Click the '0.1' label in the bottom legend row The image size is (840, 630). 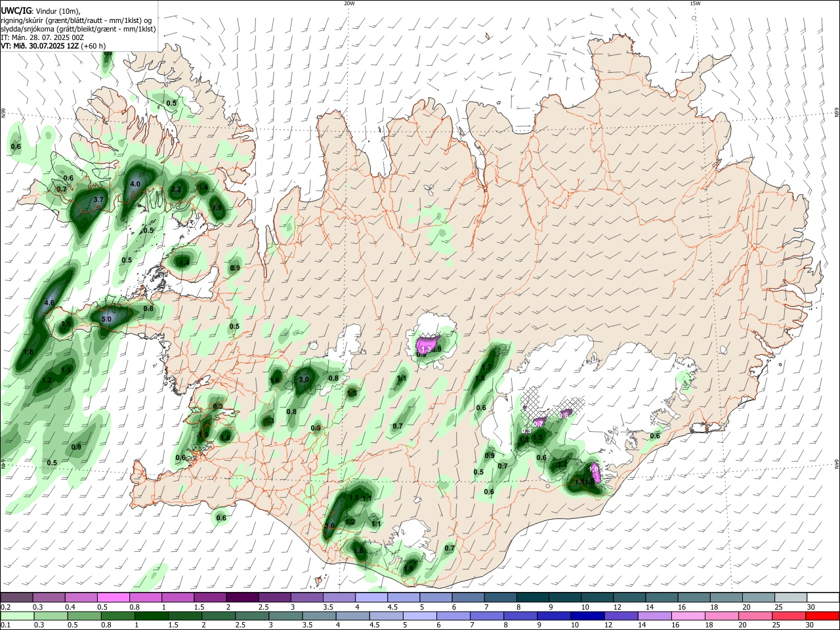coord(5,625)
